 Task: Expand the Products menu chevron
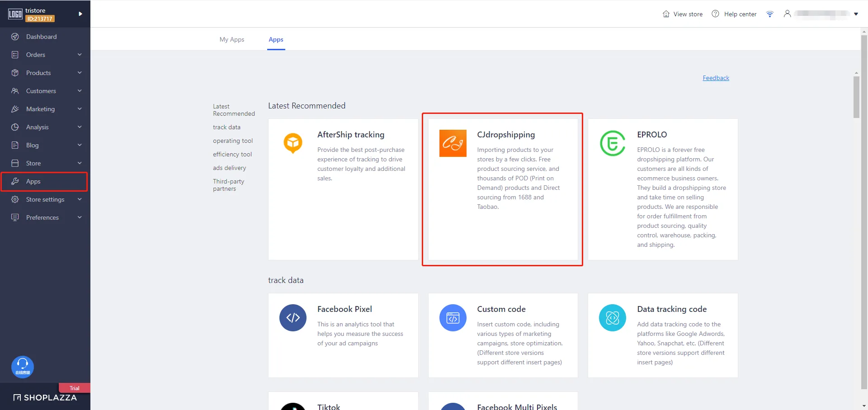(x=80, y=73)
